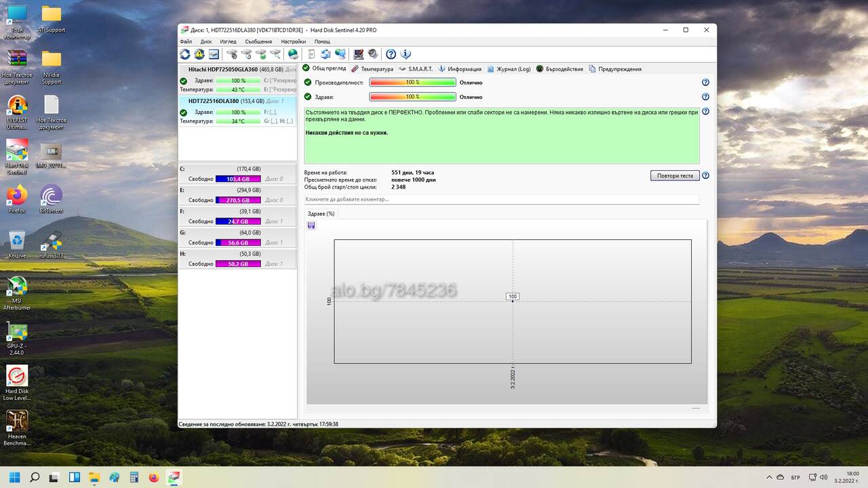Open help with the question mark toolbar icon
Viewport: 868px width, 488px height.
(x=391, y=54)
